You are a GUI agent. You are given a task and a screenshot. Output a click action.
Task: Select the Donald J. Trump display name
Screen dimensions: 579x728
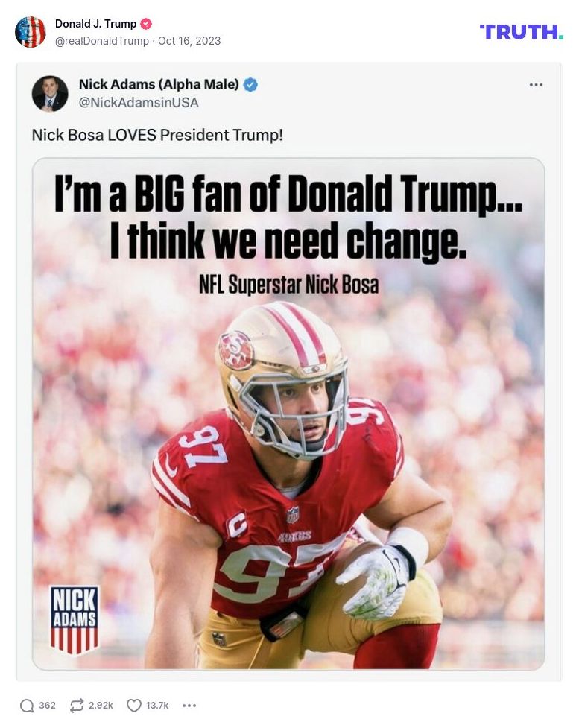coord(95,23)
